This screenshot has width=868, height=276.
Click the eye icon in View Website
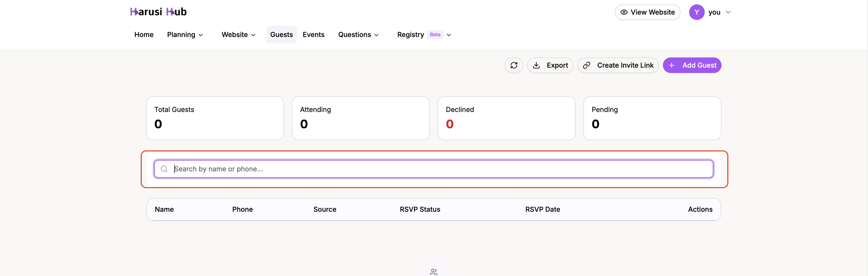tap(624, 12)
